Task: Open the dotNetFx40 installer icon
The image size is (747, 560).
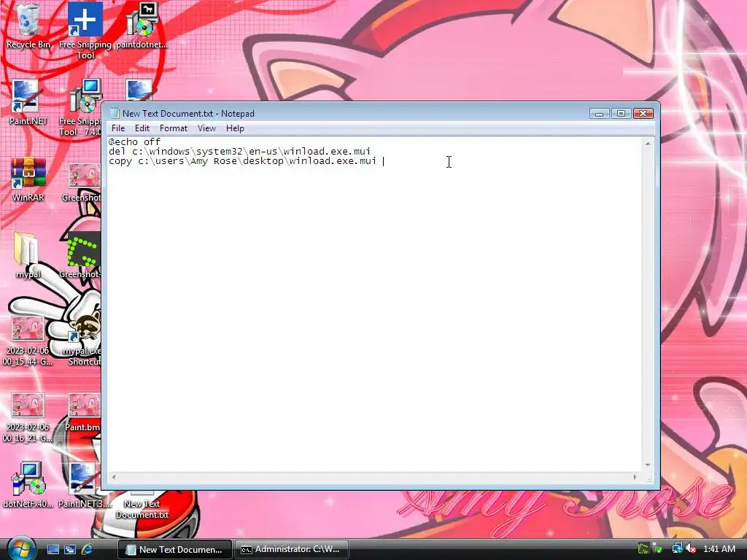Action: point(28,485)
